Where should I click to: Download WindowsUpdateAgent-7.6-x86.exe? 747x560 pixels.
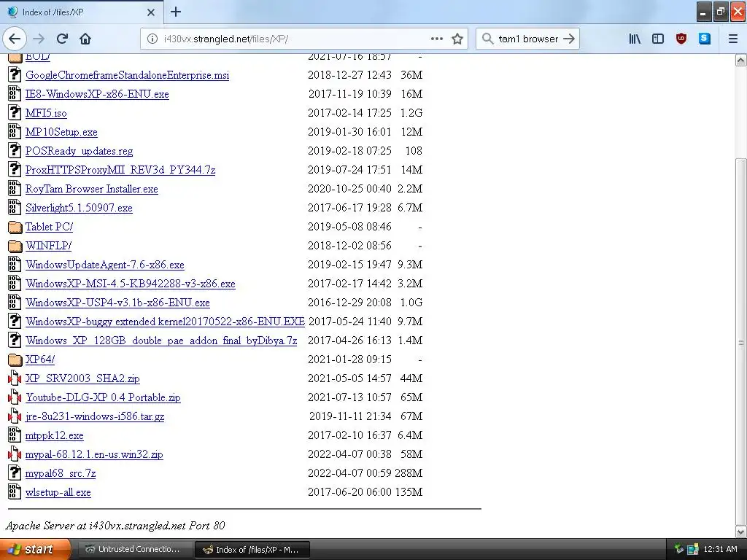click(105, 265)
